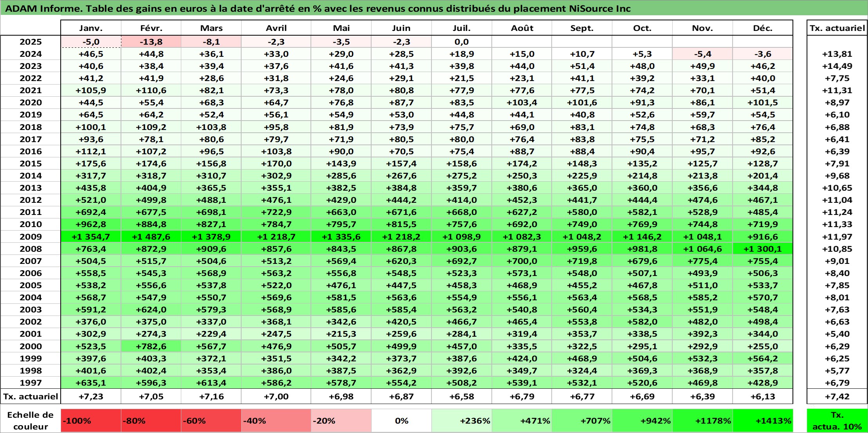Click the 'Tx. actuariel' bottom row label

point(31,397)
